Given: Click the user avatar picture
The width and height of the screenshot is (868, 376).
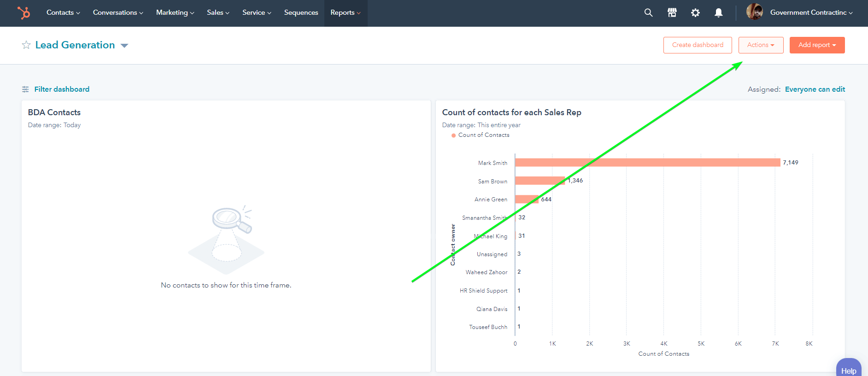Looking at the screenshot, I should (754, 12).
